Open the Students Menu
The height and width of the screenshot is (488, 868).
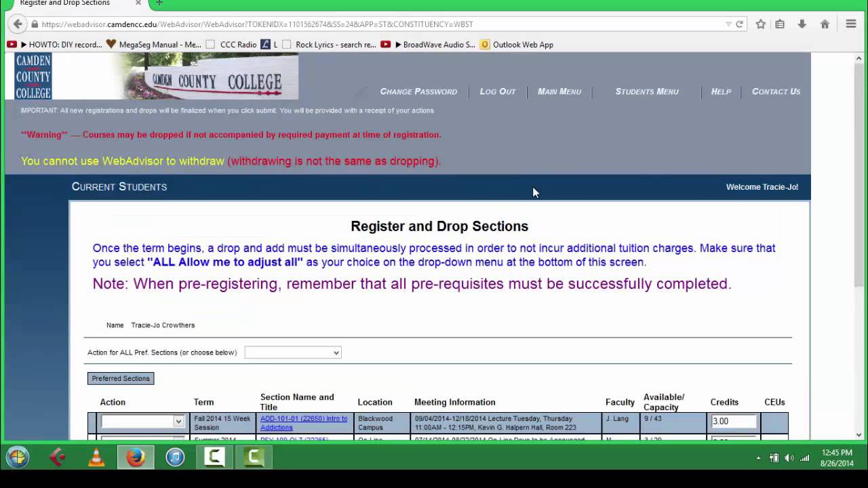click(x=647, y=91)
